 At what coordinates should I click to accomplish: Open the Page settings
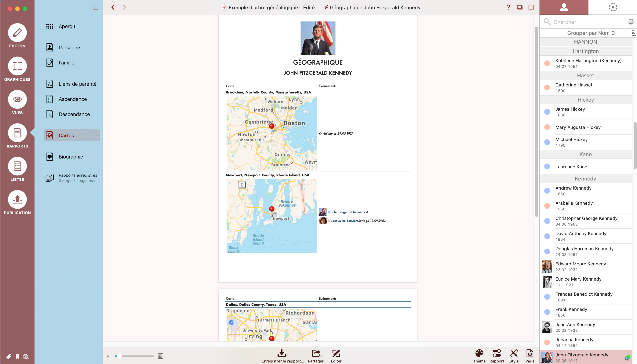[530, 356]
